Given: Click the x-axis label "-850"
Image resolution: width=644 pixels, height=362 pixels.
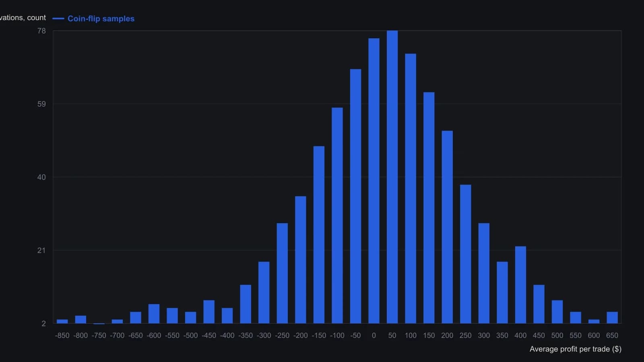Looking at the screenshot, I should (x=62, y=335).
